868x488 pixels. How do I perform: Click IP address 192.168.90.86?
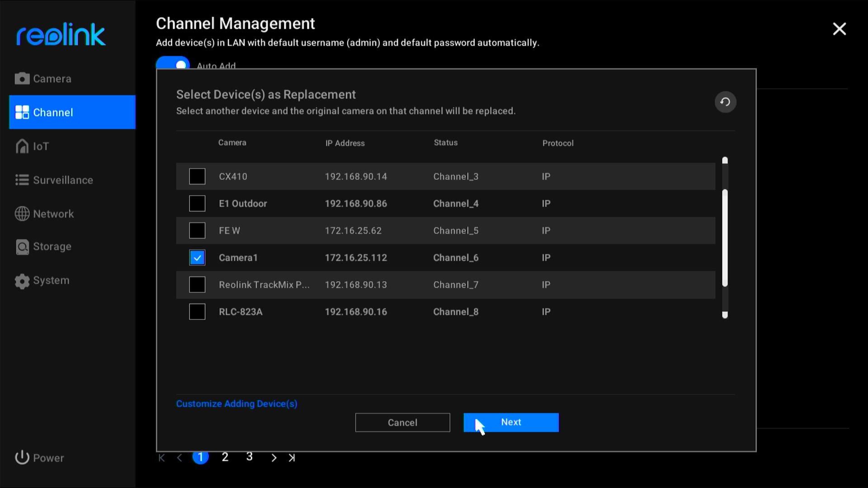click(356, 204)
